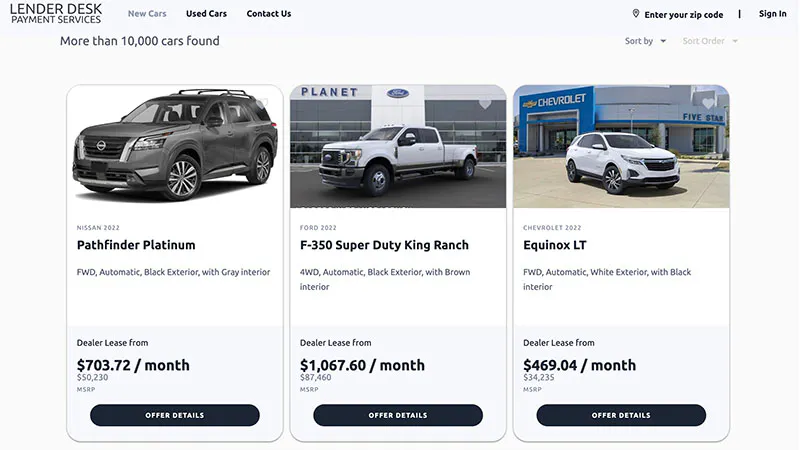Open the Used Cars page
This screenshot has height=450, width=800.
coord(206,14)
